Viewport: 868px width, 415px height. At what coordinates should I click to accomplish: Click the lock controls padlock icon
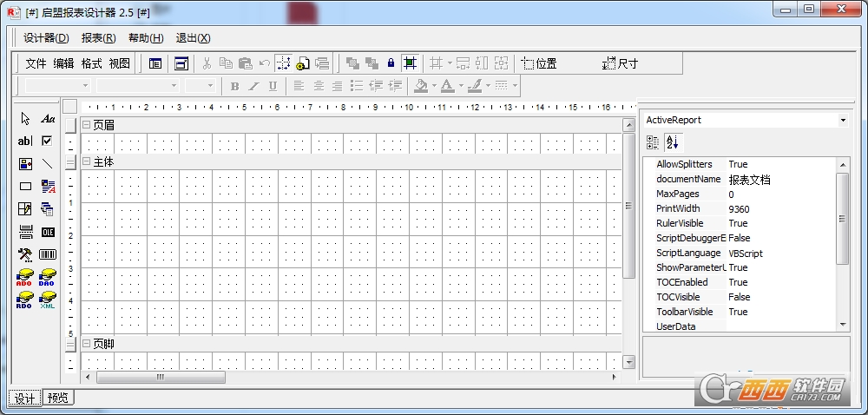point(391,63)
